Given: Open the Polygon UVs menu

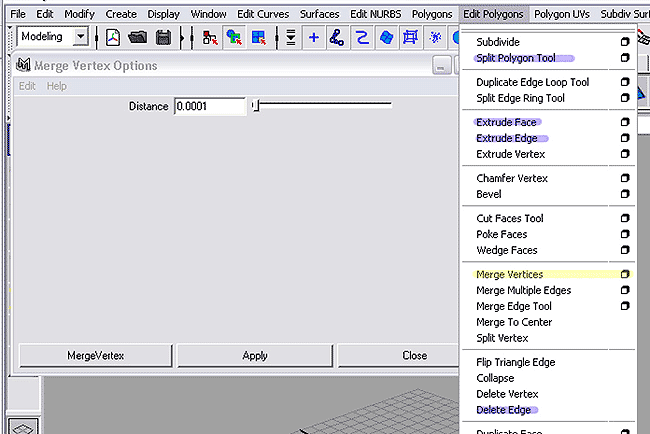Looking at the screenshot, I should [562, 14].
